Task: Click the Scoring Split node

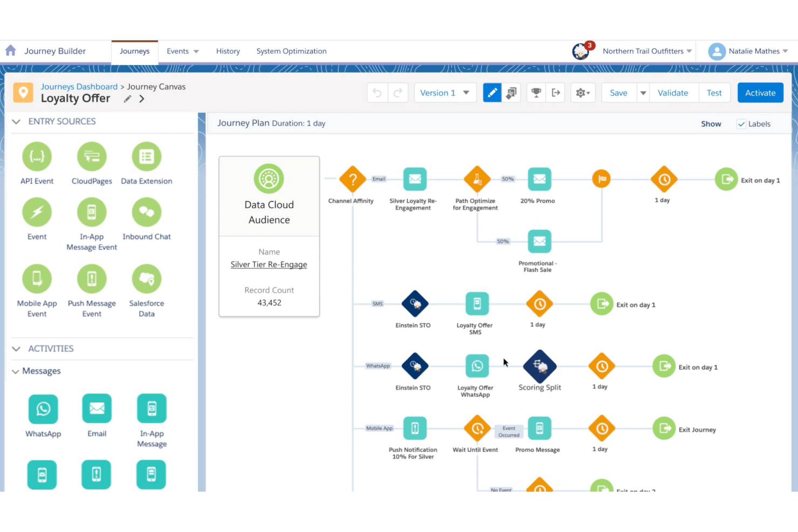Action: (x=540, y=367)
